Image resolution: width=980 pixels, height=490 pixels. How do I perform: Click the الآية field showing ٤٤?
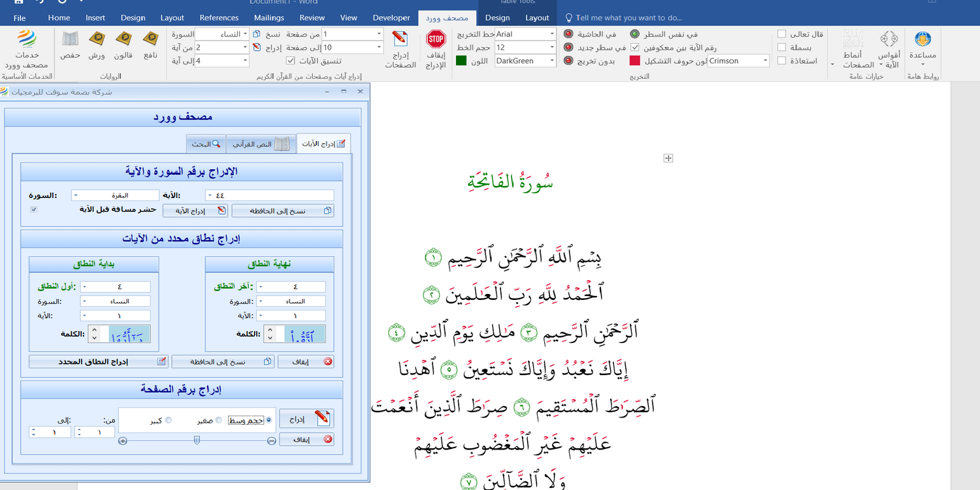270,195
